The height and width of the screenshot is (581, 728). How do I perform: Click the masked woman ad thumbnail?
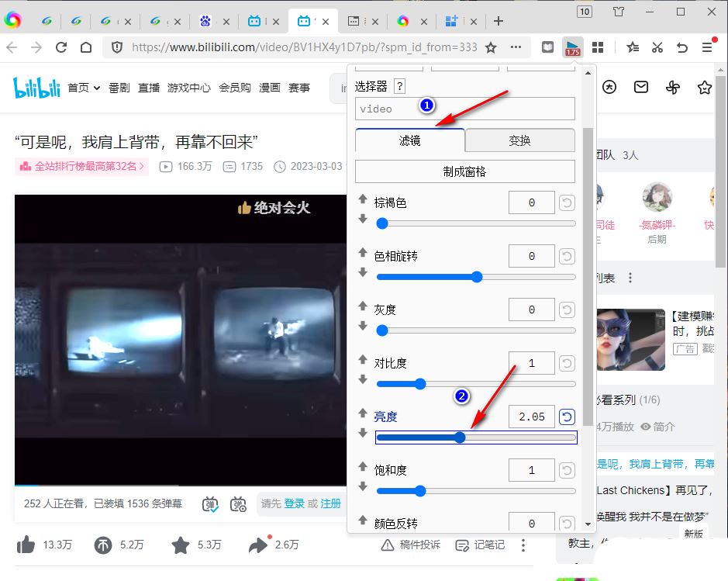[x=630, y=340]
